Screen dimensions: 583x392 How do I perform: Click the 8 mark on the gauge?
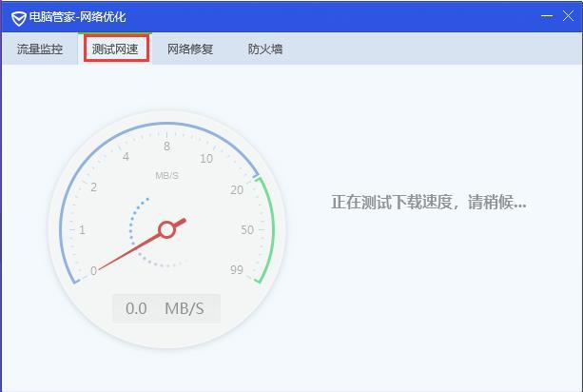coord(167,147)
